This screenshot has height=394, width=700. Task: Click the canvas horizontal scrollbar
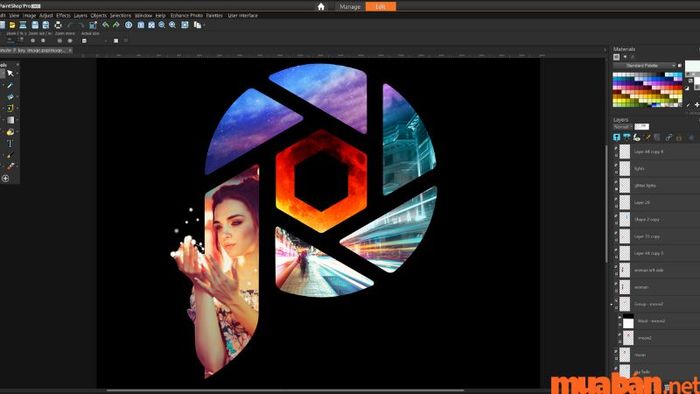coord(286,390)
